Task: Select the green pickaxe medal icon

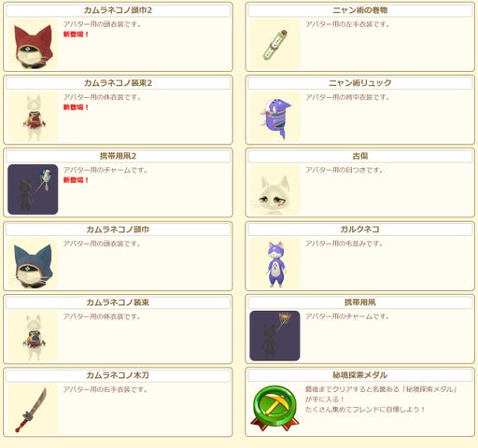Action: coord(274,409)
